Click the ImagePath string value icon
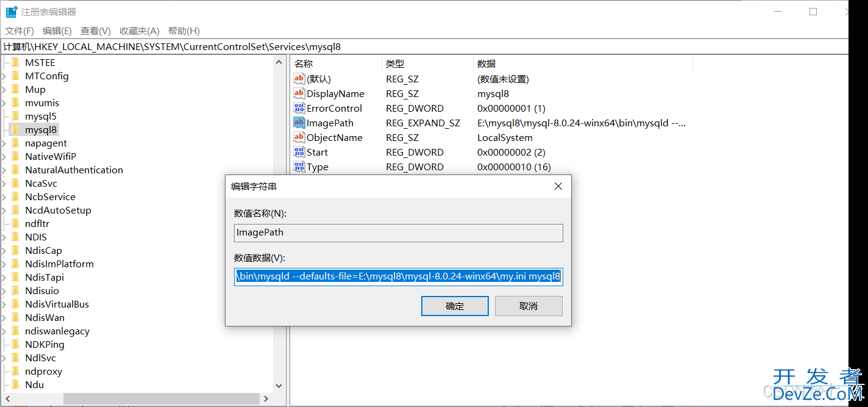This screenshot has width=868, height=407. click(299, 122)
